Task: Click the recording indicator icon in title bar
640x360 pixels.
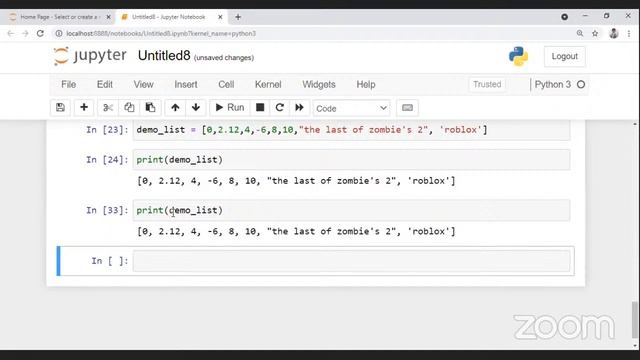Action: coord(564,17)
